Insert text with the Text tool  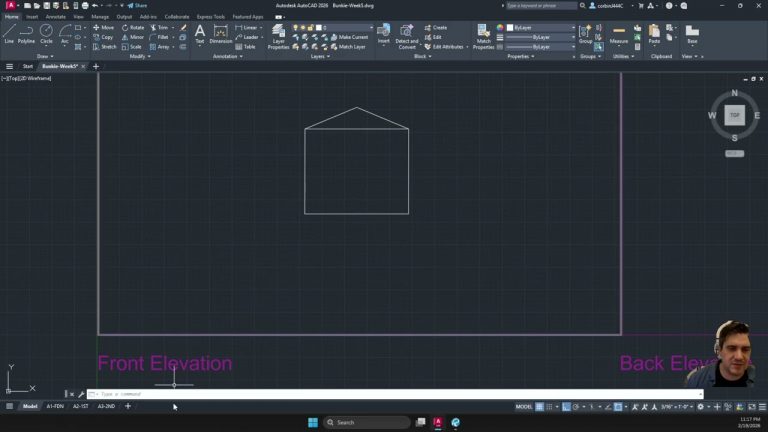[199, 34]
